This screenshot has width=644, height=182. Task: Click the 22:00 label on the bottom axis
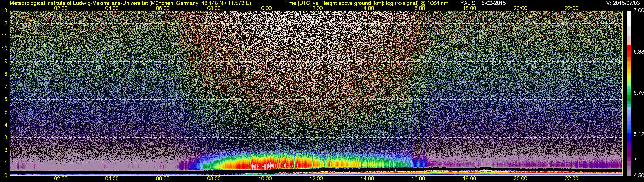571,179
